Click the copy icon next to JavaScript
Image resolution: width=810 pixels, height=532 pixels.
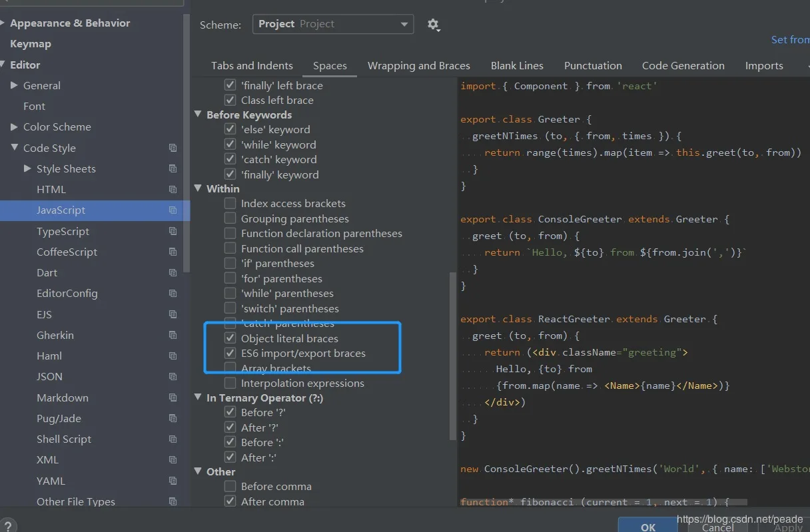tap(173, 210)
